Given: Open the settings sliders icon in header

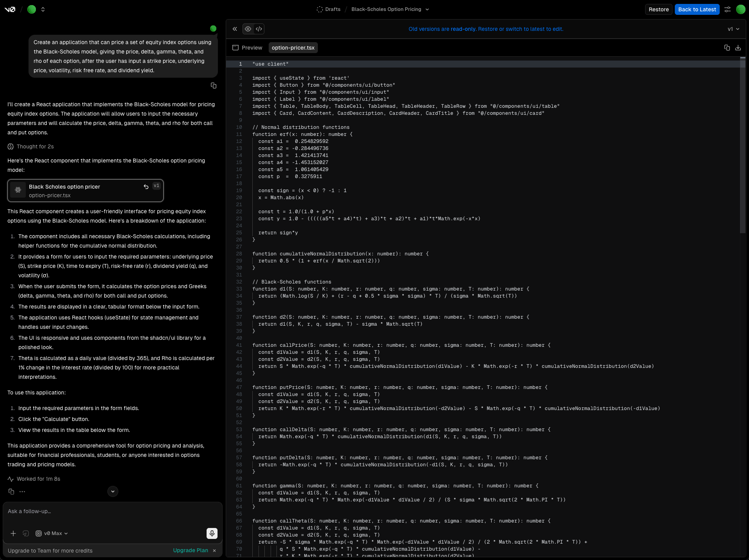Looking at the screenshot, I should [x=727, y=9].
